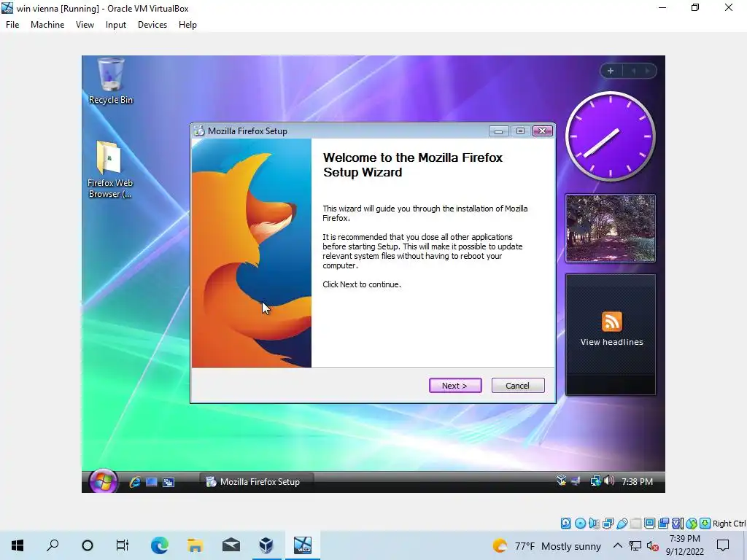
Task: Click the guest volume speaker tray icon
Action: coord(609,481)
